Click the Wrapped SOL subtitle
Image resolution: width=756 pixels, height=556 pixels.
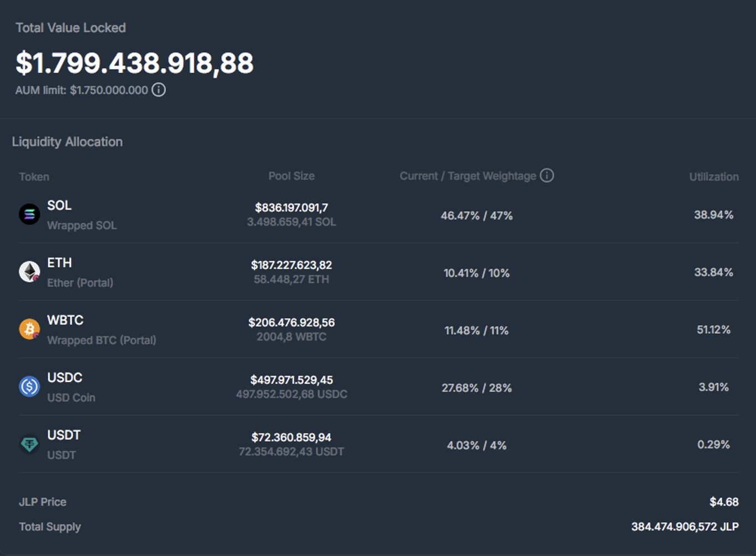point(82,226)
